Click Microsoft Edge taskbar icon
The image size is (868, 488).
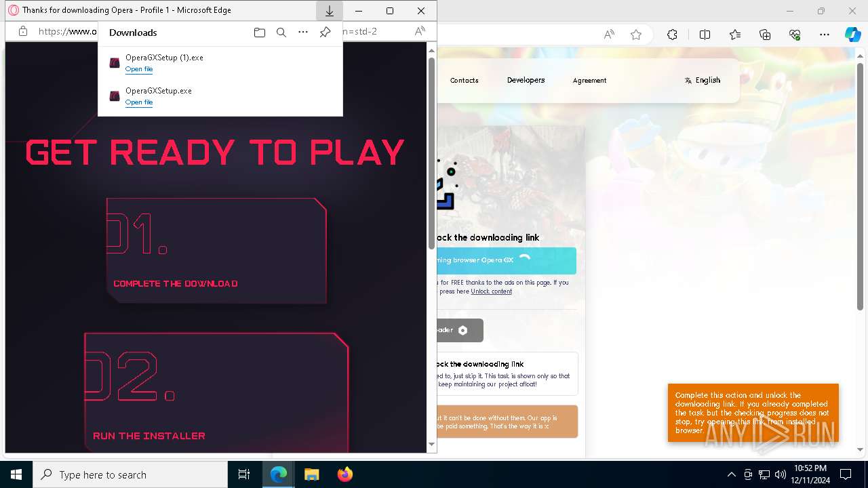(279, 474)
